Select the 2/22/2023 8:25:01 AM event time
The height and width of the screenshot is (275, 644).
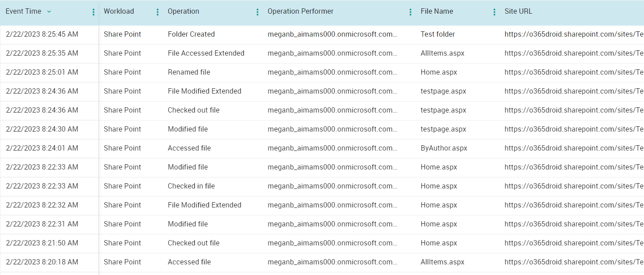coord(42,72)
